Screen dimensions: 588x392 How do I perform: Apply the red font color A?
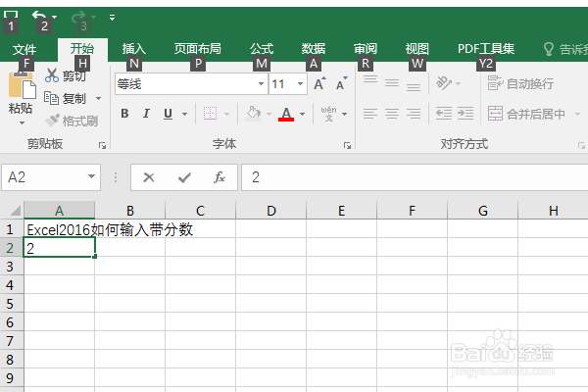pos(286,114)
